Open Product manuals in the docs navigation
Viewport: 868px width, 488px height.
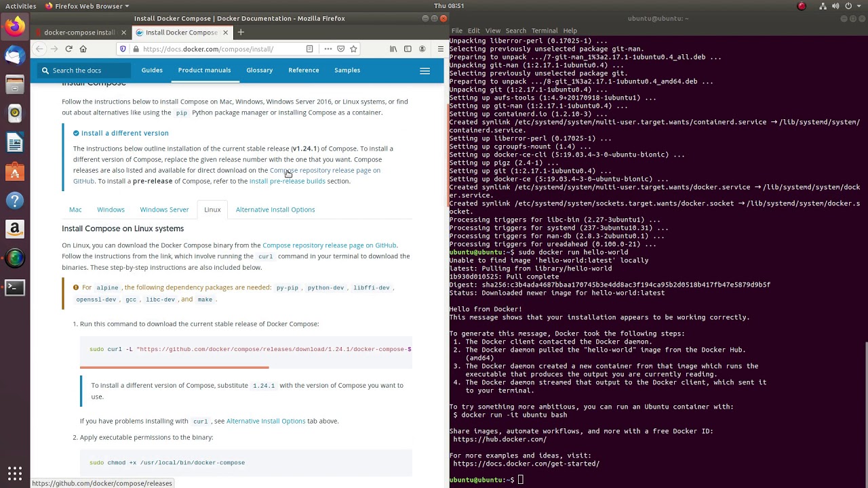[x=204, y=70]
